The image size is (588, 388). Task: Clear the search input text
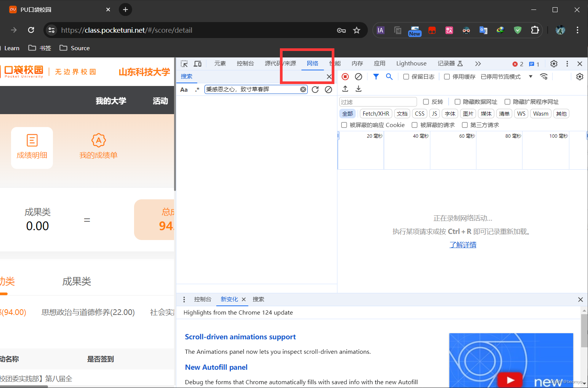303,89
